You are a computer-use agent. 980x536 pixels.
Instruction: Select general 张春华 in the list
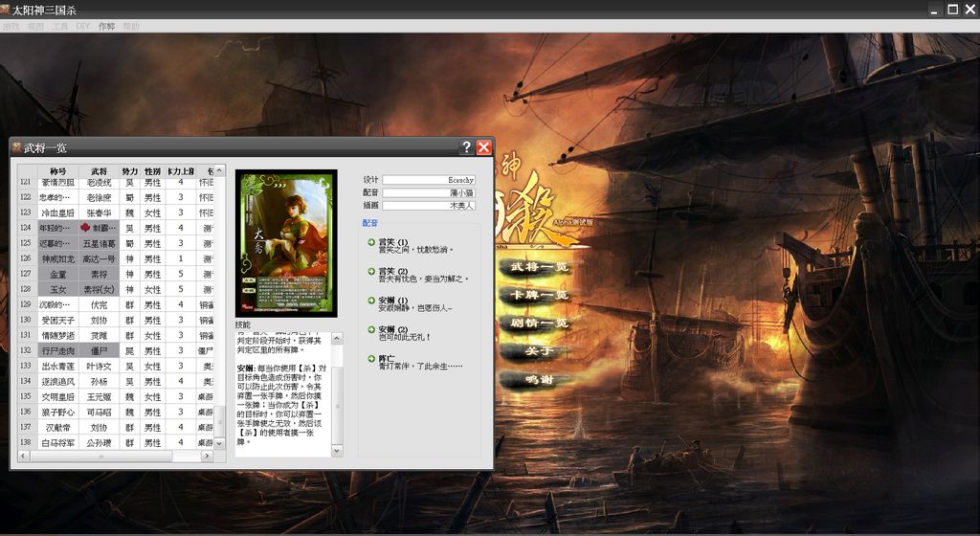click(x=99, y=213)
